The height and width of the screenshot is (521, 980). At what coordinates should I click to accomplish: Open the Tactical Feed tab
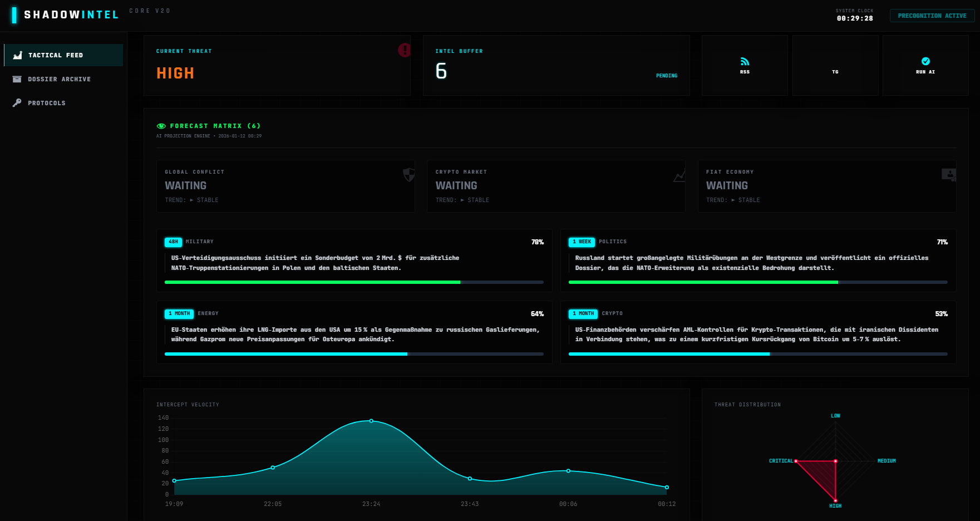point(56,55)
